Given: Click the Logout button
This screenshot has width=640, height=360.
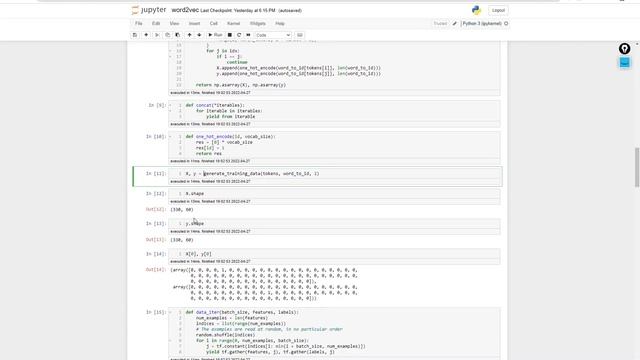Looking at the screenshot, I should [x=498, y=10].
